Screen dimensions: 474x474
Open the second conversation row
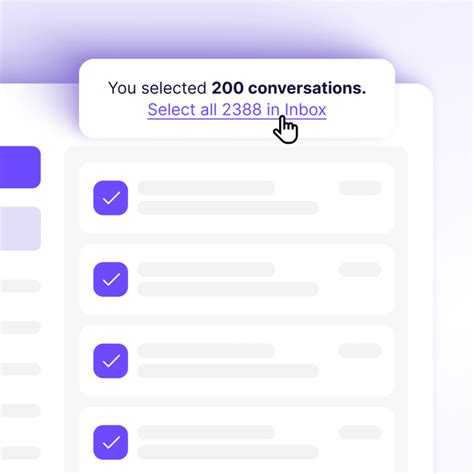point(237,279)
